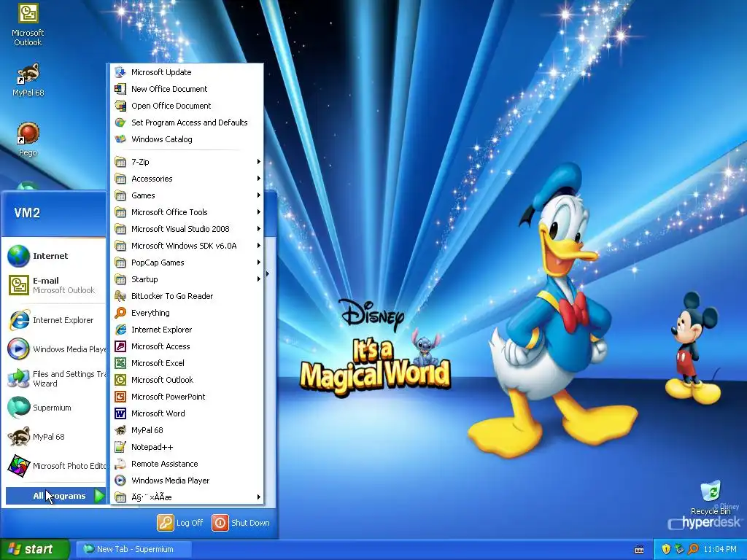Click the Microsoft Outlook desktop shortcut
The height and width of the screenshot is (560, 747).
(x=28, y=25)
